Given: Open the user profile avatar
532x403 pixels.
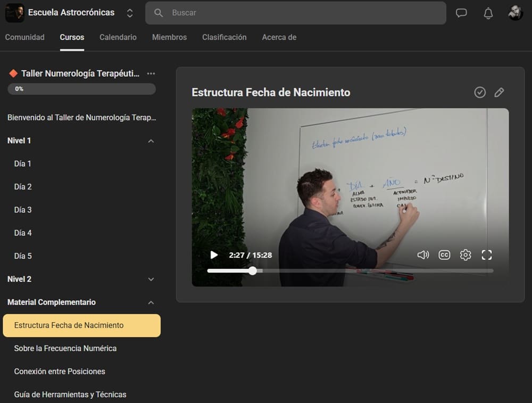Looking at the screenshot, I should [x=515, y=13].
